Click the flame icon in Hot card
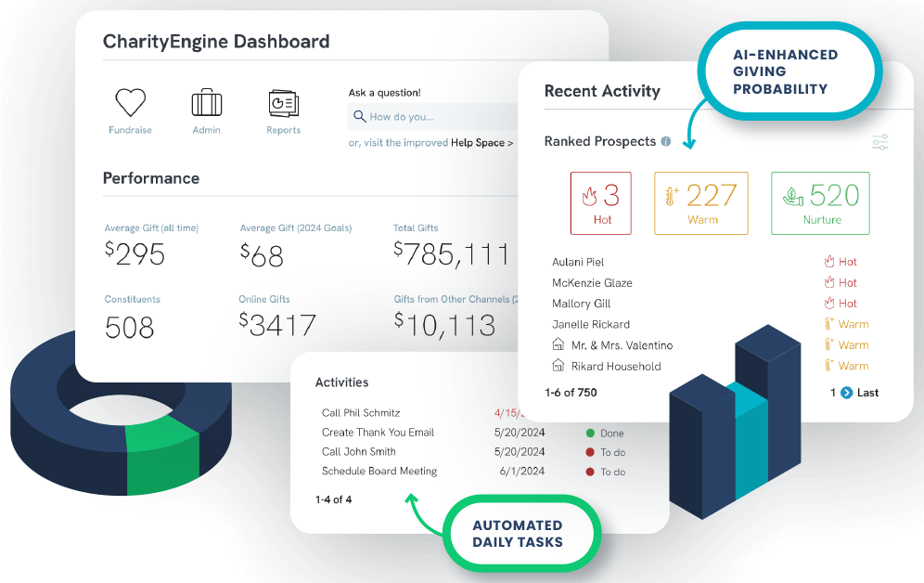Viewport: 924px width, 583px height. pos(589,196)
